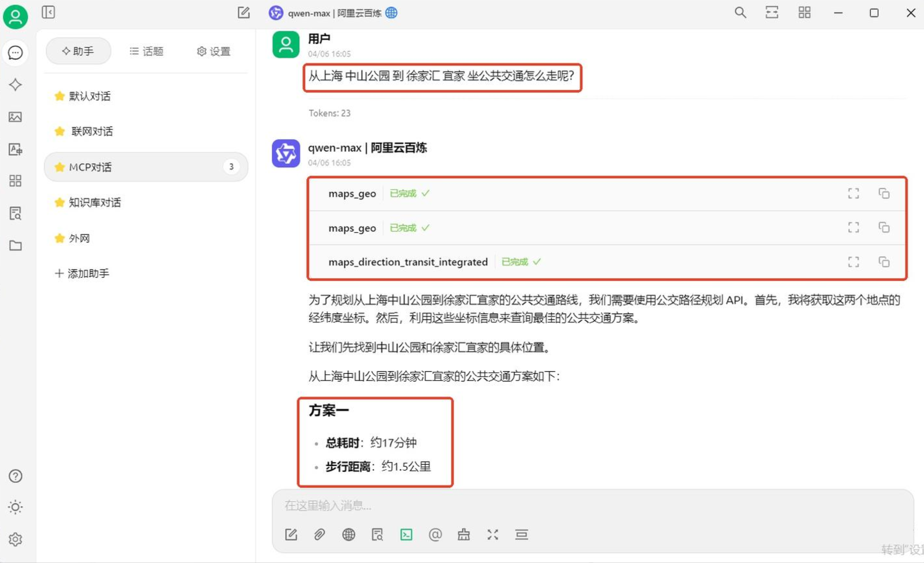
Task: Click the topic count badge 3
Action: [x=231, y=167]
